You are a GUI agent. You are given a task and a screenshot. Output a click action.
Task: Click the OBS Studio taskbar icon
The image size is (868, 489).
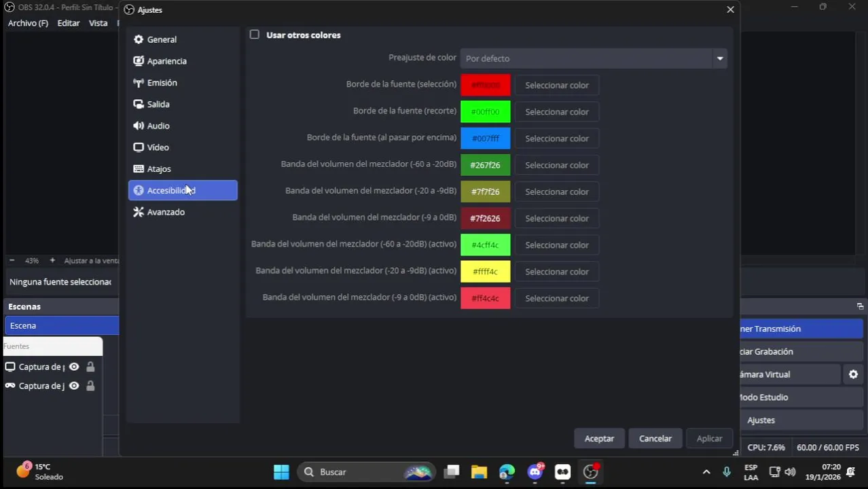(591, 472)
